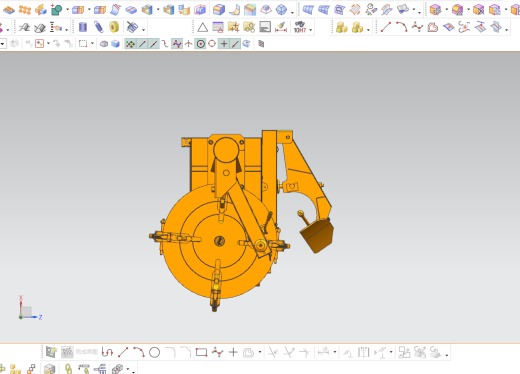
Task: Click the dark orange bucket part of the model
Action: tap(317, 236)
